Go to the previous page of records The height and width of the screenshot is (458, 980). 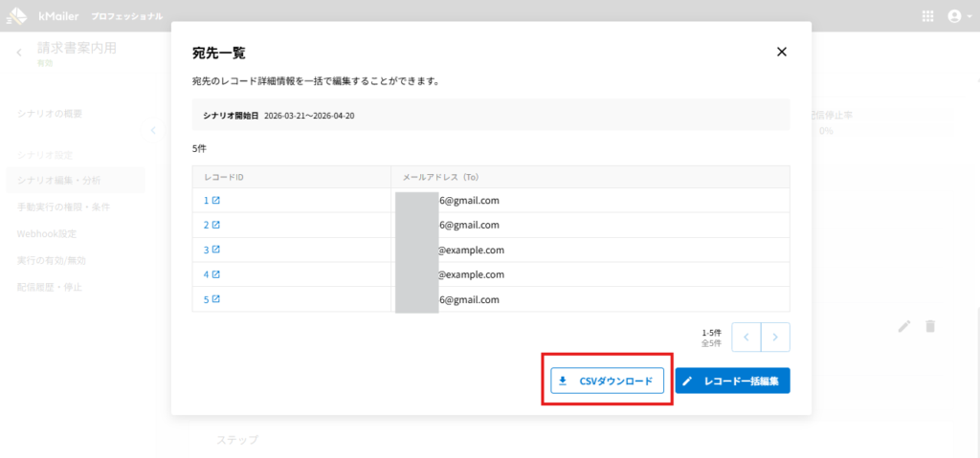coord(746,338)
